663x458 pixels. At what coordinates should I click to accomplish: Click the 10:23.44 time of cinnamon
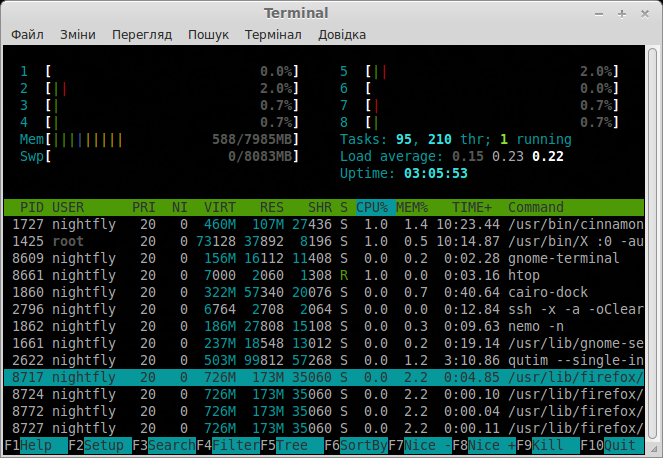(468, 224)
